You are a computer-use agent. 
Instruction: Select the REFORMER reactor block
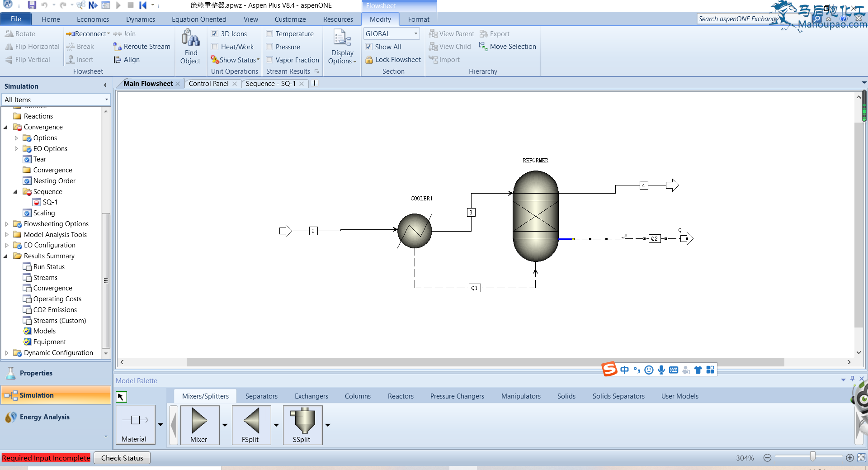(536, 216)
